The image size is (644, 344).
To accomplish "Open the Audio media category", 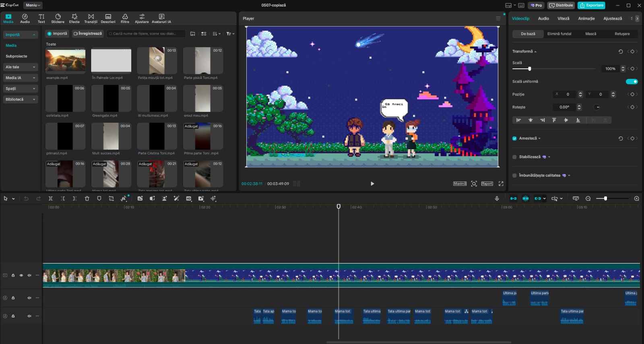I will [x=25, y=19].
